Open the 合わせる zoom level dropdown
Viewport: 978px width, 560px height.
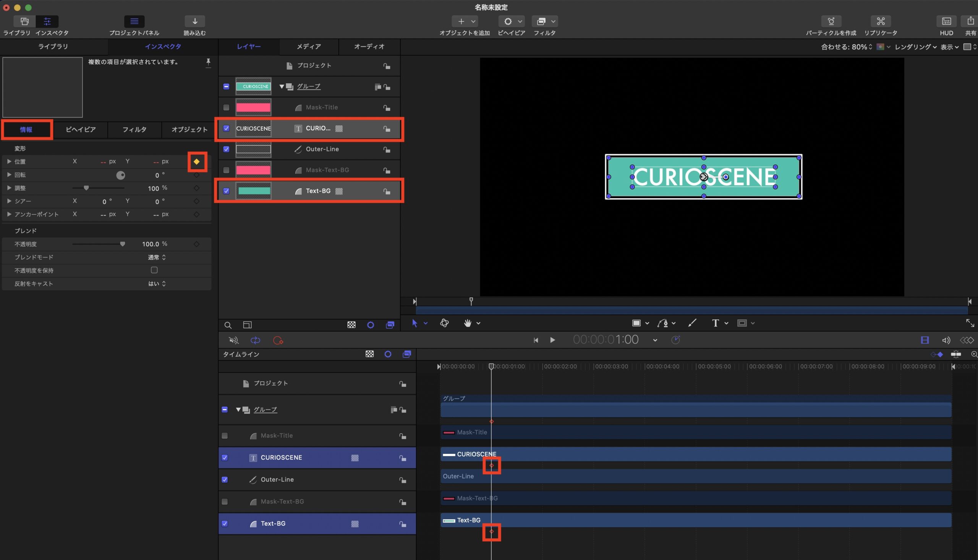point(846,47)
